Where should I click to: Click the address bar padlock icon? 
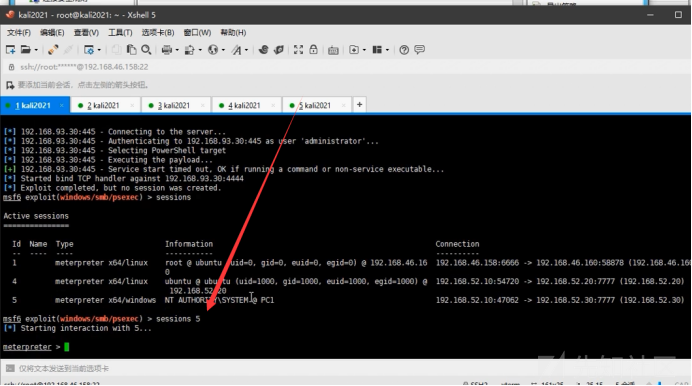[x=11, y=67]
